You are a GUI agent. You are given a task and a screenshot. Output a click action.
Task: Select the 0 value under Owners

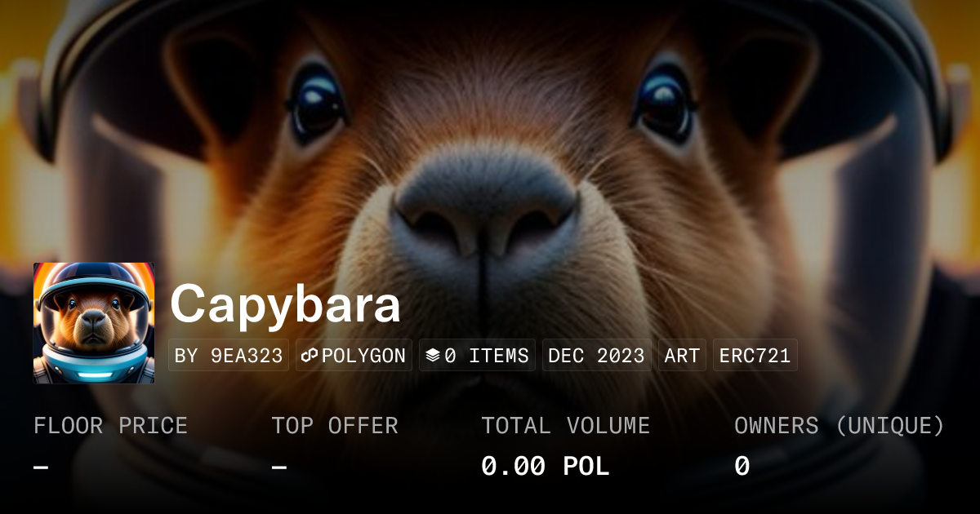click(x=742, y=467)
